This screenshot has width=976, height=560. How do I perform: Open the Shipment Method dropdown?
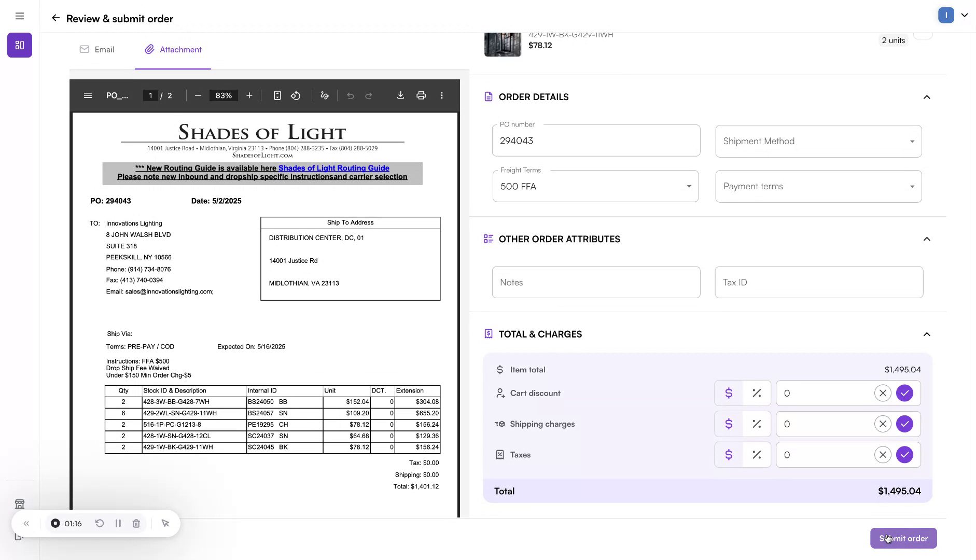pyautogui.click(x=817, y=141)
